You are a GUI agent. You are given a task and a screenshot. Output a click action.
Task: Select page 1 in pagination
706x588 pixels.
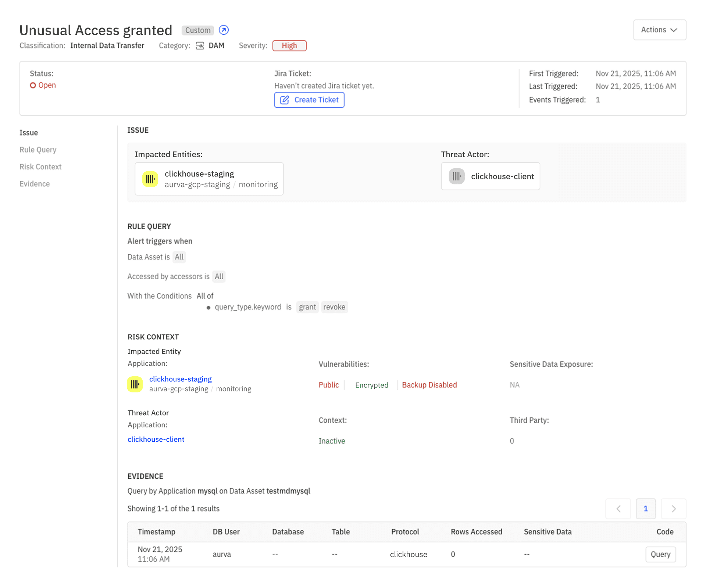click(x=646, y=509)
